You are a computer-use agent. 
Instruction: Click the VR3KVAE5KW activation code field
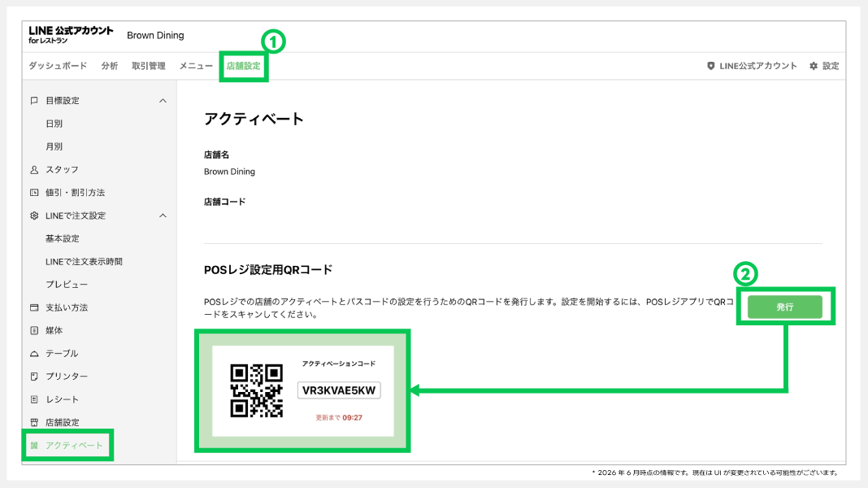pos(339,390)
